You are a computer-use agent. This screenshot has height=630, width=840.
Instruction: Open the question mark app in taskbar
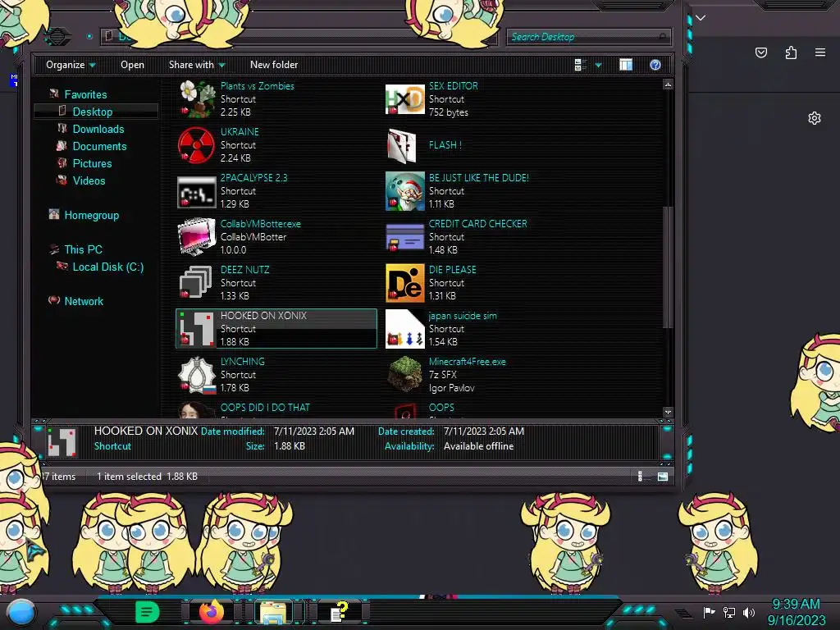(339, 612)
